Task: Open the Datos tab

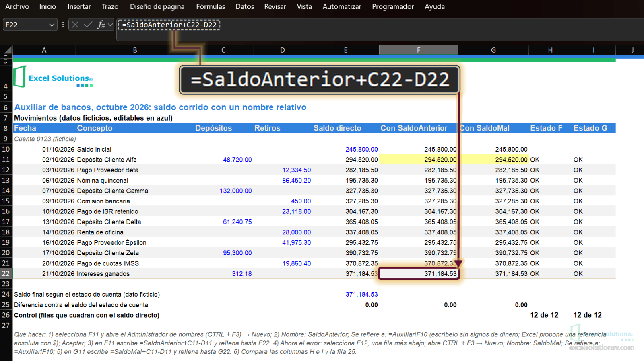Action: 245,6
